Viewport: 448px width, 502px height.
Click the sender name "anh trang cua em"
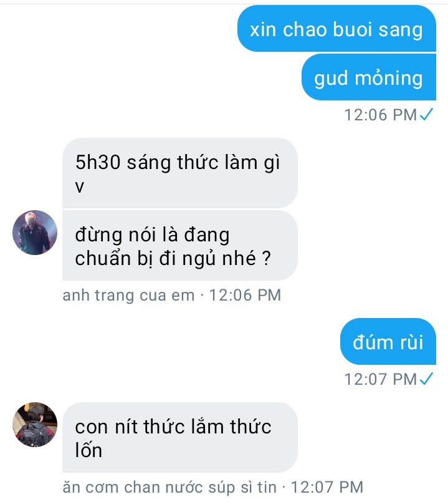(128, 295)
